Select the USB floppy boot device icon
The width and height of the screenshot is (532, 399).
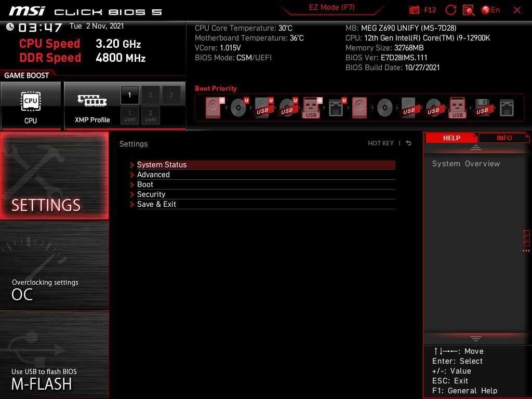(483, 108)
